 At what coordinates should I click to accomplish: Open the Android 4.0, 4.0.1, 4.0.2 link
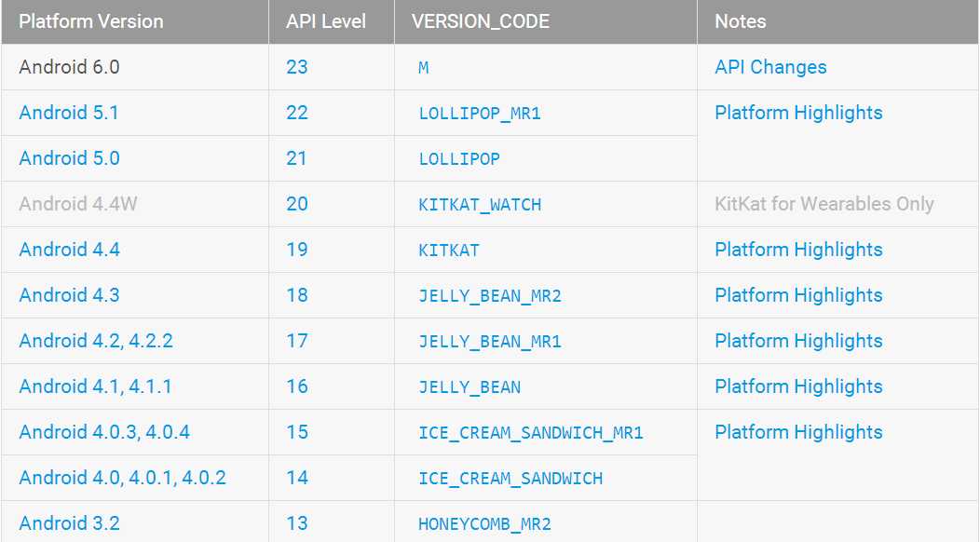point(123,478)
